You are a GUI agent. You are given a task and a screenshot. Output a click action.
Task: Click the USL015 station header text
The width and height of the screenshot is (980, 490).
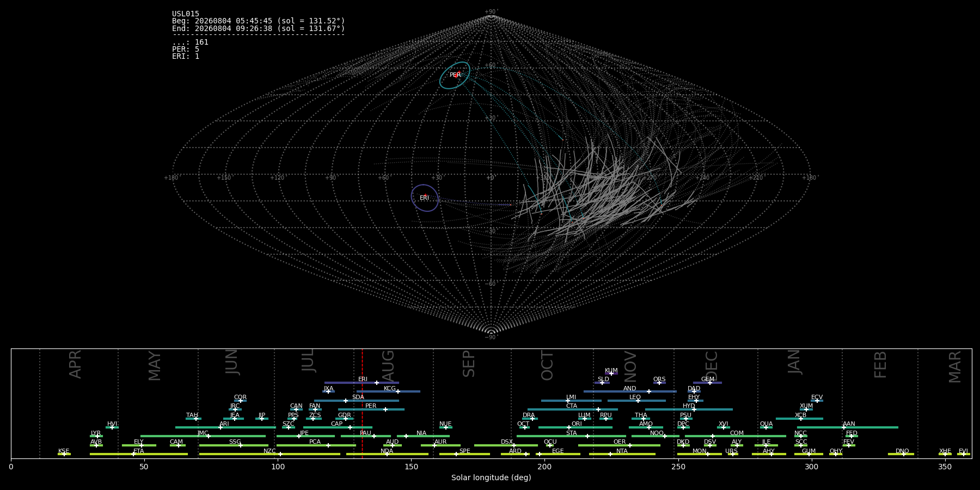coord(186,14)
